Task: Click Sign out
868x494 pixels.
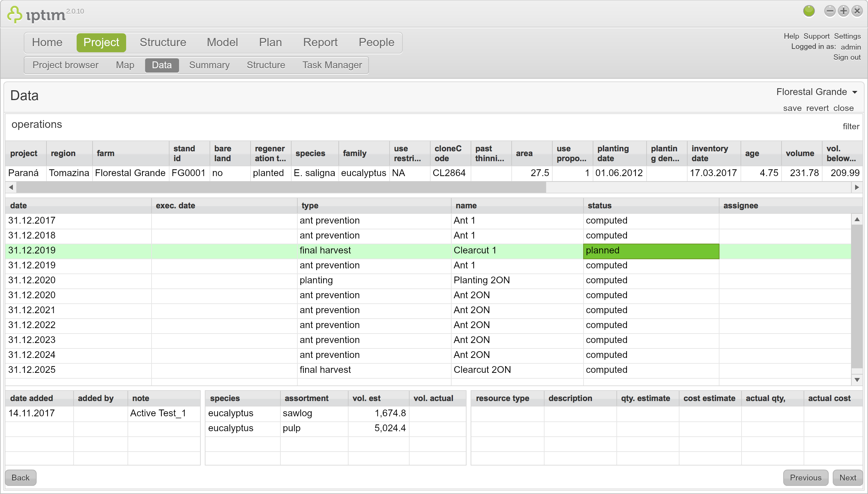Action: pyautogui.click(x=847, y=57)
